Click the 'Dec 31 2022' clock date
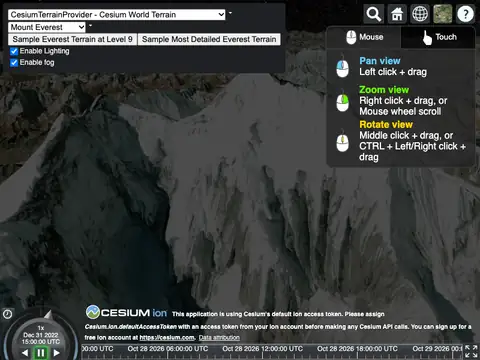480x360 pixels. click(x=41, y=335)
